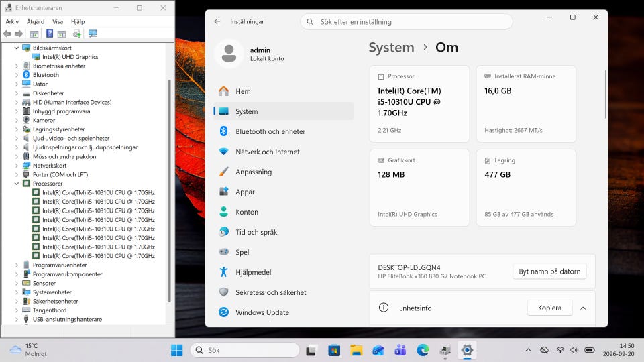Screen dimensions: 644x362
Task: Collapse the Enhetsinfo section chevron
Action: (583, 308)
